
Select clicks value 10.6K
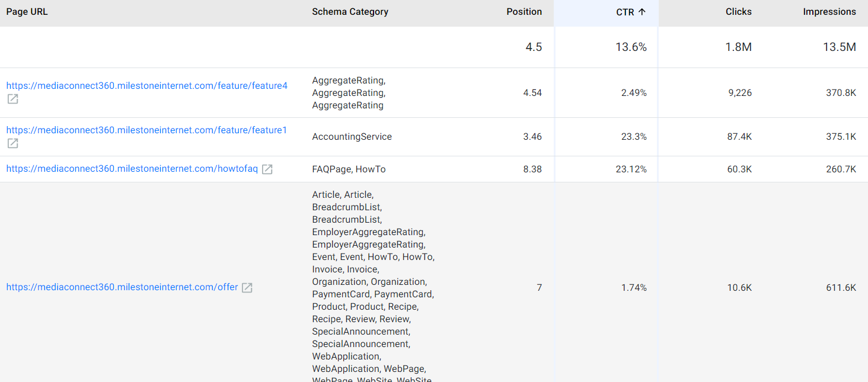tap(739, 288)
